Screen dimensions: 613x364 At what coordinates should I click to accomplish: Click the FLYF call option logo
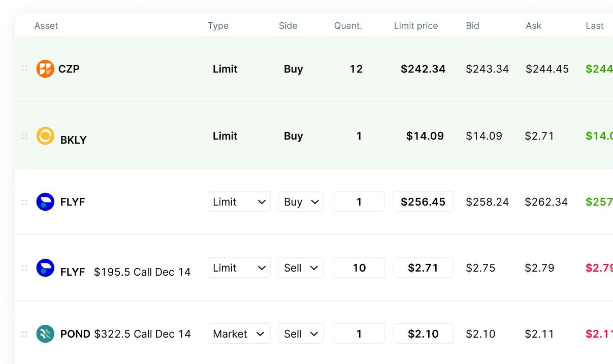pos(45,268)
